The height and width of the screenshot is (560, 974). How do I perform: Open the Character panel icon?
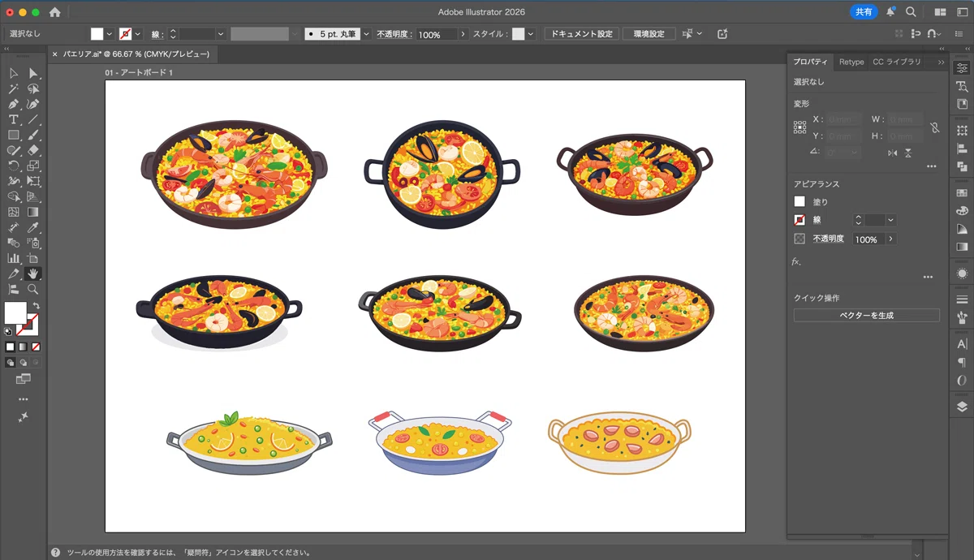point(962,344)
